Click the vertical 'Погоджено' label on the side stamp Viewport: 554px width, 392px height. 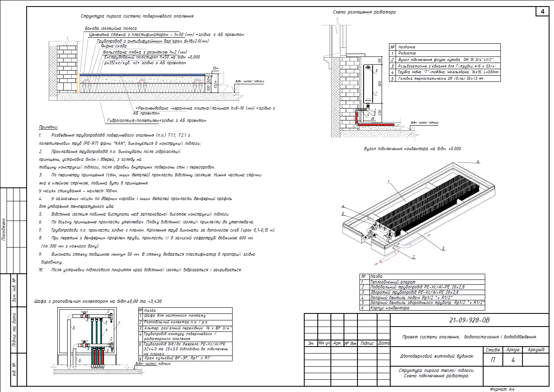point(4,230)
